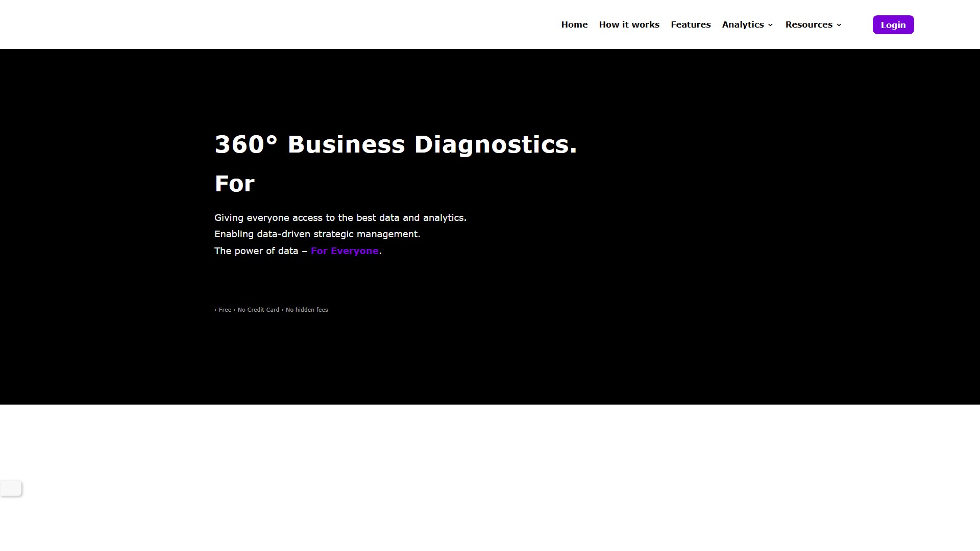Image resolution: width=980 pixels, height=551 pixels.
Task: Click the small arrow before "No Credit Card"
Action: click(x=234, y=310)
